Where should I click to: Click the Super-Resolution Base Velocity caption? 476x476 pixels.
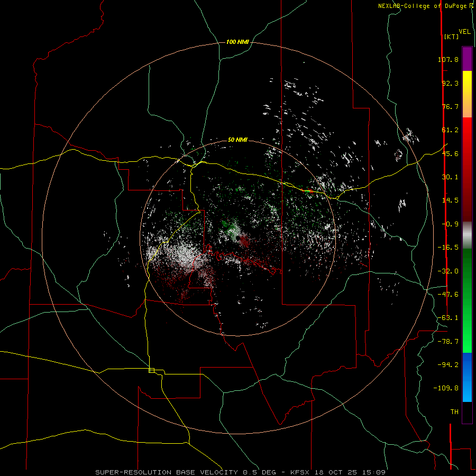(241, 472)
